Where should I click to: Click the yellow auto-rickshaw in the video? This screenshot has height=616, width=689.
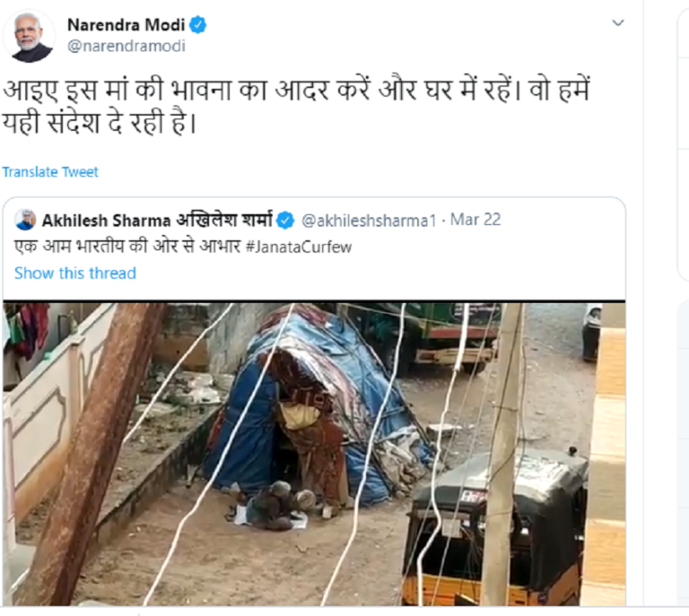489,529
